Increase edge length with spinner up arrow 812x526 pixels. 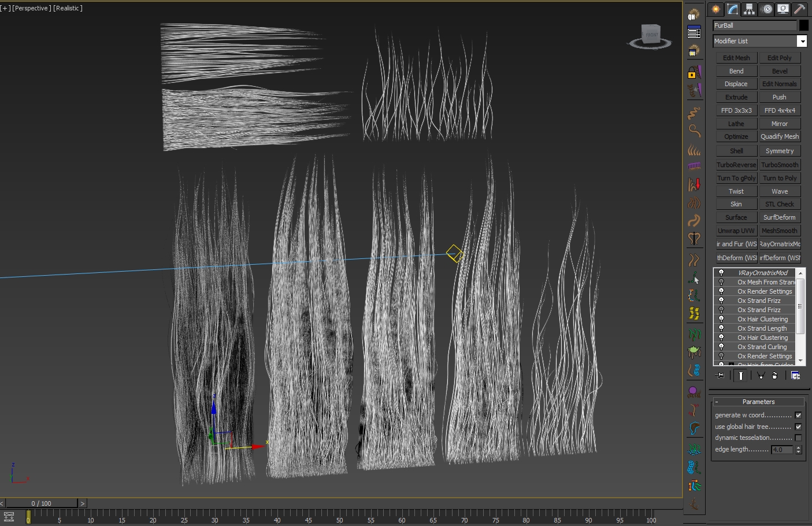point(799,447)
